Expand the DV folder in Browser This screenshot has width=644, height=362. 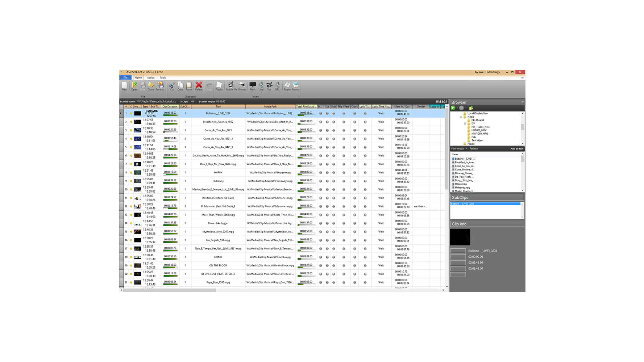pyautogui.click(x=465, y=124)
